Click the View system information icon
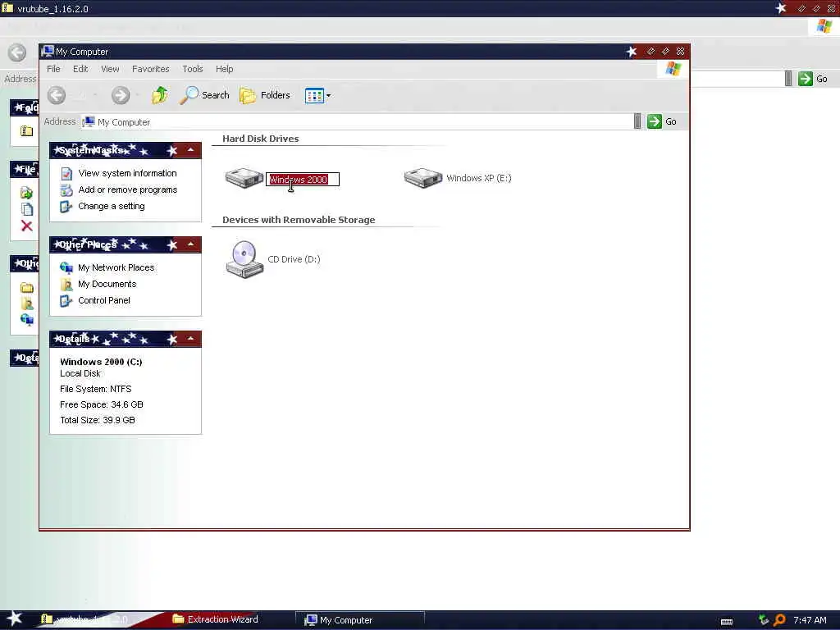This screenshot has height=630, width=840. click(x=66, y=174)
